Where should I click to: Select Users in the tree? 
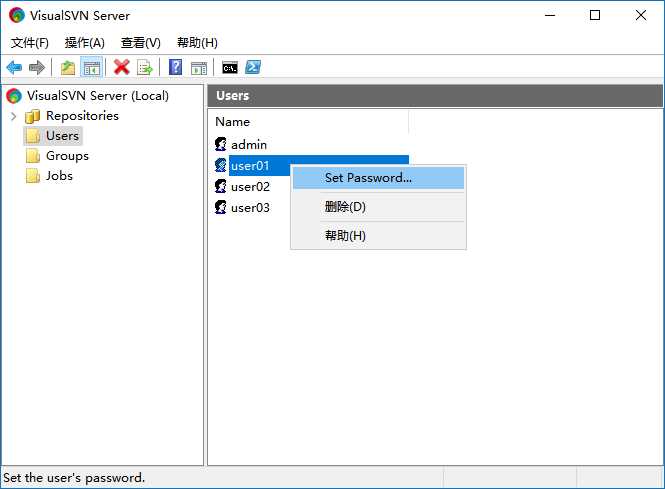click(62, 136)
